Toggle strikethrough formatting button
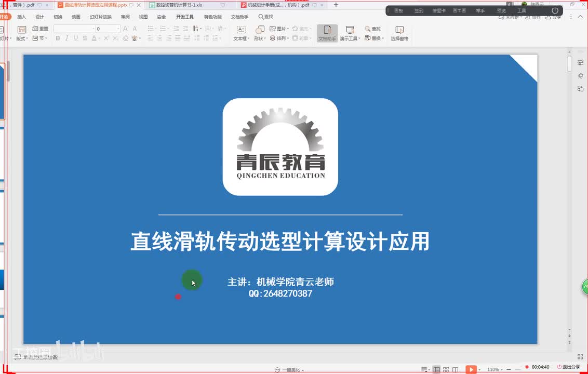 click(85, 38)
